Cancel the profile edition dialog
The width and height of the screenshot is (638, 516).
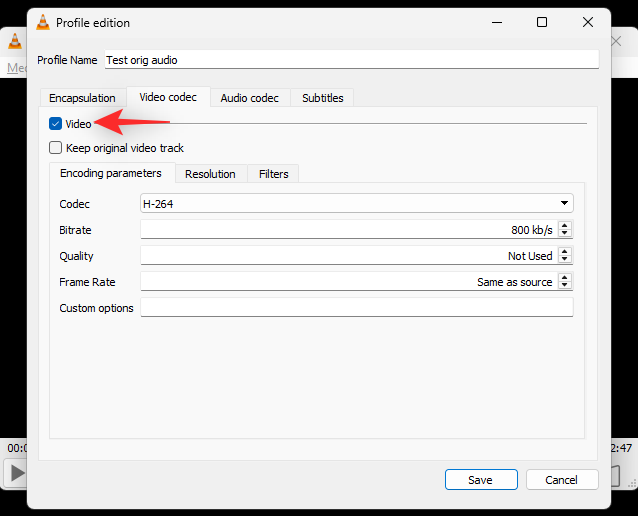click(x=562, y=480)
